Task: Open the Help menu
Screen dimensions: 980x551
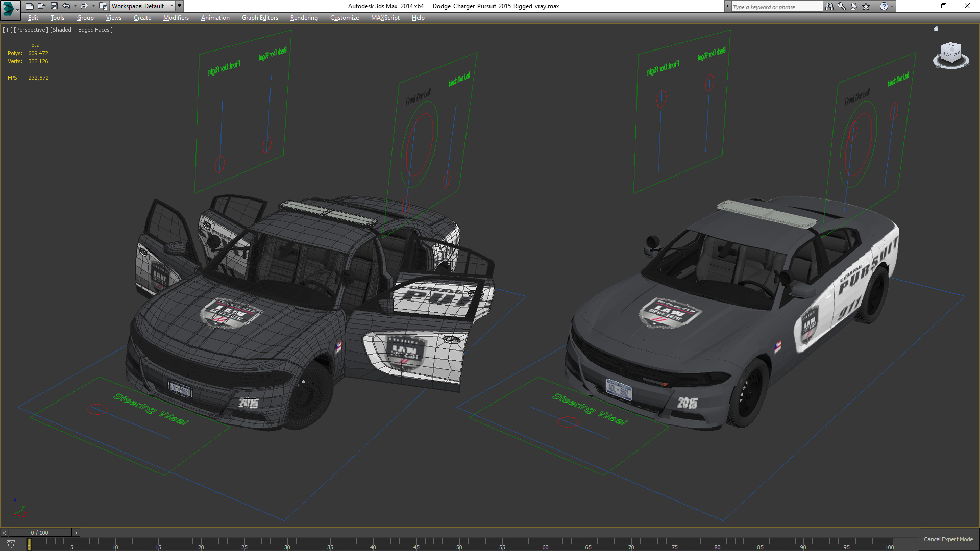Action: point(418,18)
